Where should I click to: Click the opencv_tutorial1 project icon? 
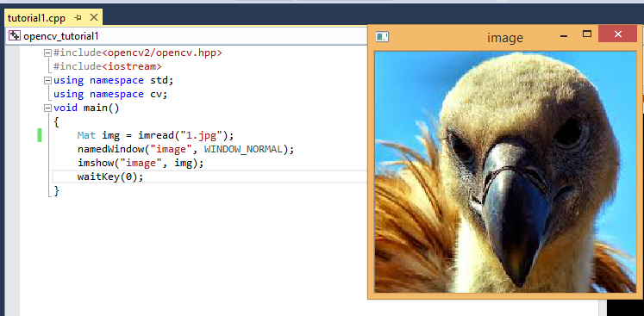point(15,35)
